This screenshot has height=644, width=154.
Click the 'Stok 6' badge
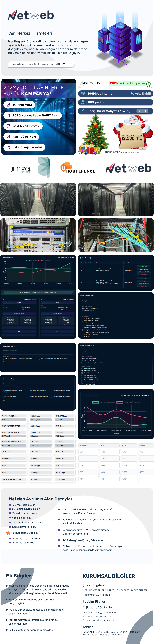click(x=142, y=148)
